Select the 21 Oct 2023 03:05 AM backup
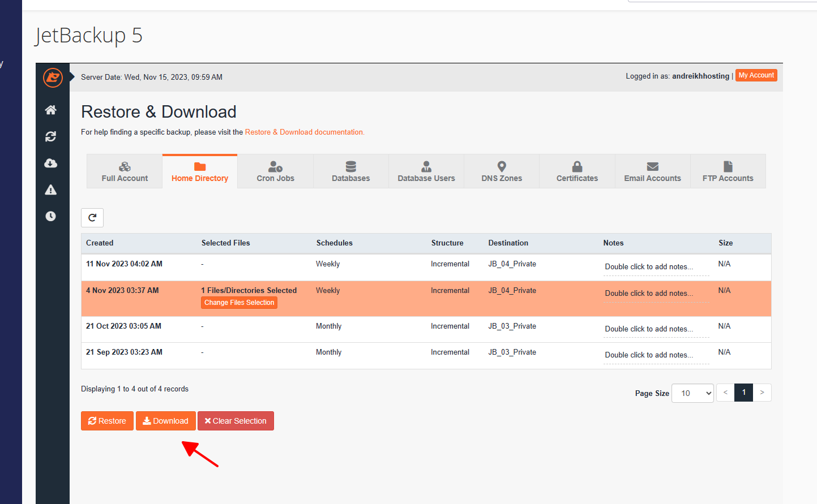The height and width of the screenshot is (504, 817). [x=426, y=330]
